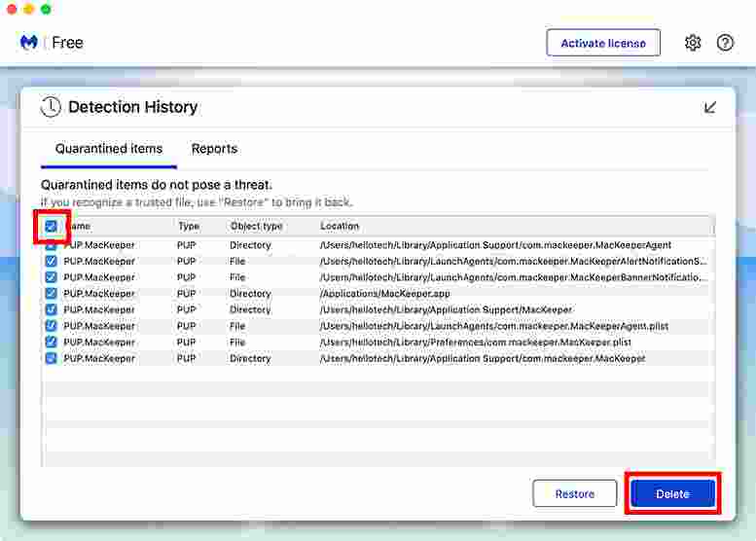The height and width of the screenshot is (541, 756).
Task: Uncheck row for Preferences MacKeeper.plist file
Action: [52, 342]
